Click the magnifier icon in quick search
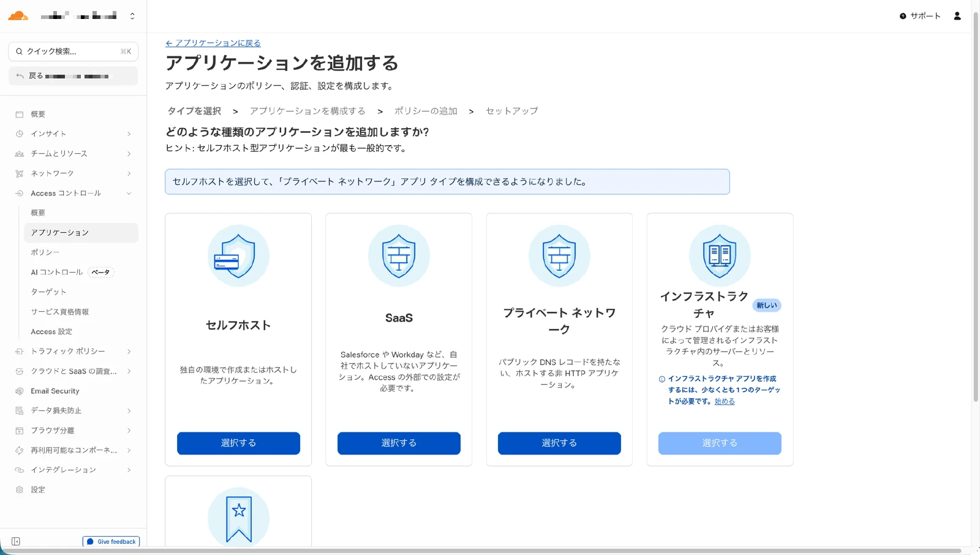This screenshot has width=980, height=555. coord(20,51)
